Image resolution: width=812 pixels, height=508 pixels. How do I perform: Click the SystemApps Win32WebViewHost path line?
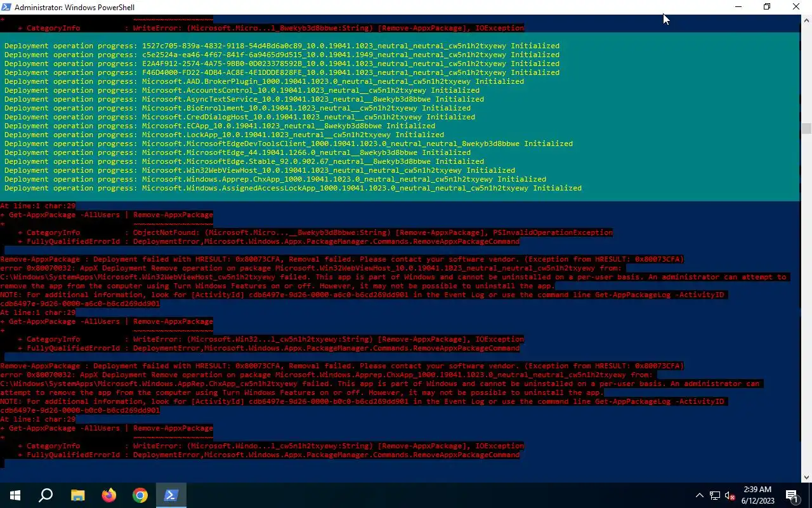coord(393,277)
